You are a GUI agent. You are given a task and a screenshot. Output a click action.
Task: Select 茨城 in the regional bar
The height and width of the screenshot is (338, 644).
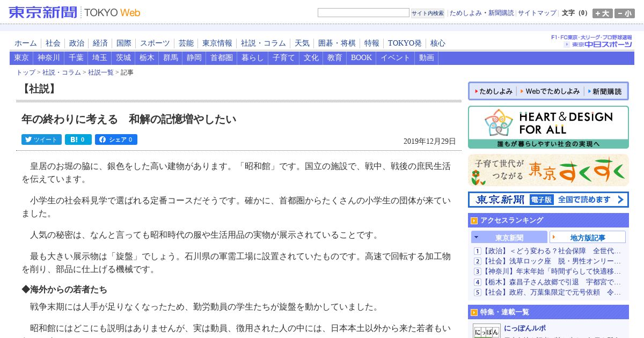click(x=123, y=58)
